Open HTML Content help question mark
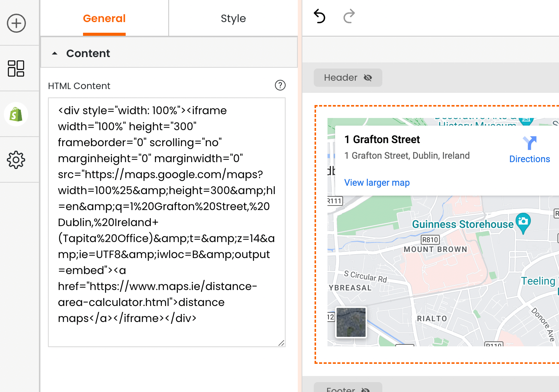 click(x=280, y=85)
